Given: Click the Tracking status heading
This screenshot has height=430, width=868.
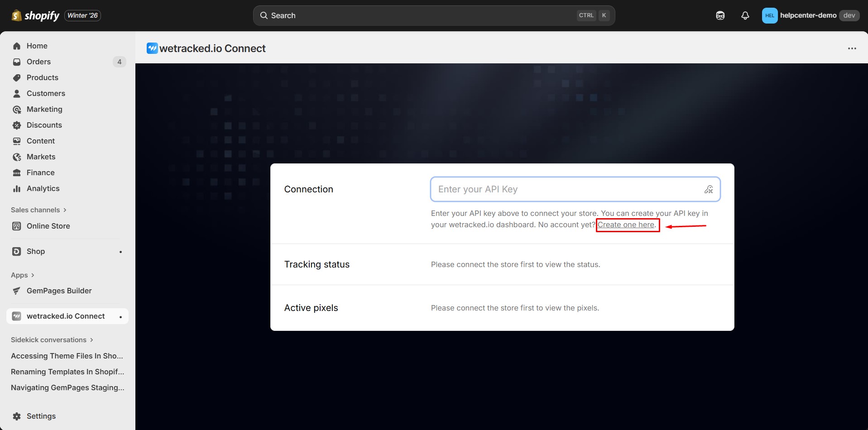Looking at the screenshot, I should click(317, 264).
